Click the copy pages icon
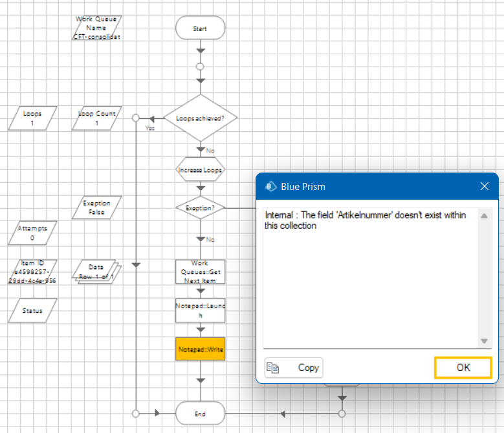This screenshot has height=433, width=504. (x=272, y=368)
